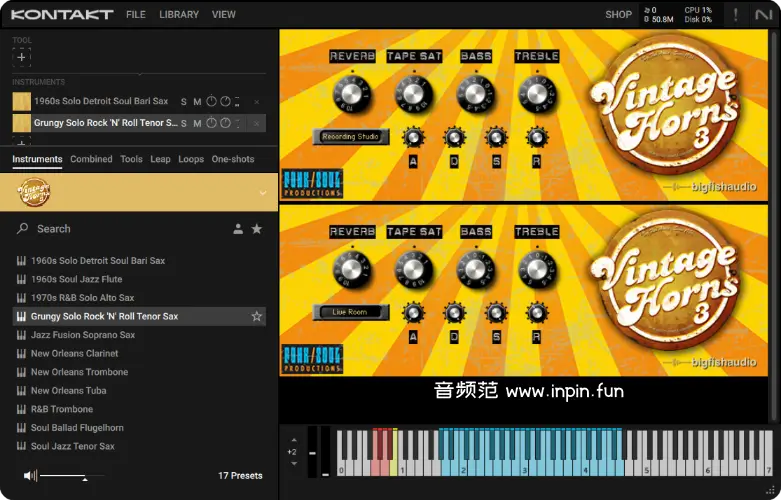Click the search magnifier icon
781x500 pixels.
(x=22, y=229)
